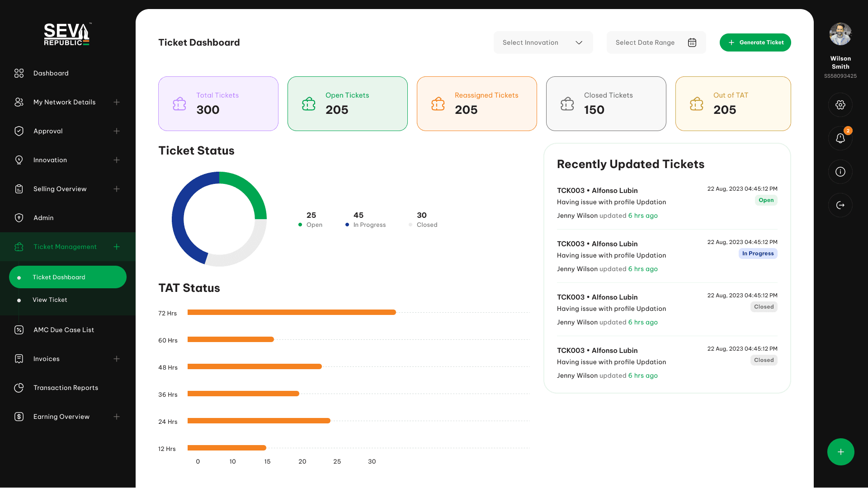This screenshot has width=868, height=488.
Task: Click the 12 Hrs TAT bar
Action: [227, 448]
